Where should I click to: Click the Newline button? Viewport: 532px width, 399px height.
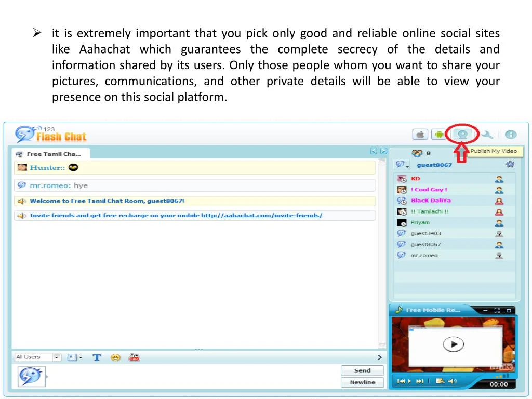pyautogui.click(x=362, y=382)
